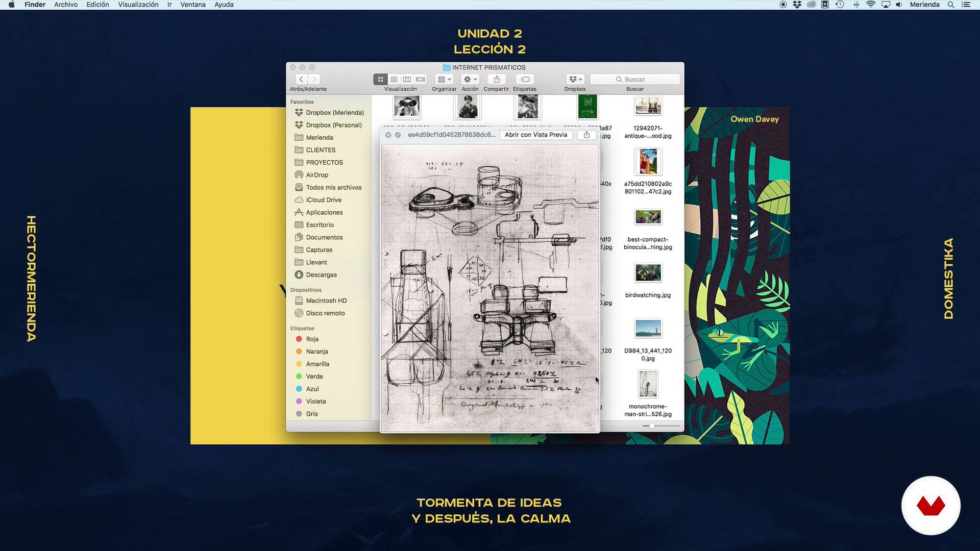Click the Quick Look share icon
The height and width of the screenshot is (551, 980).
coord(586,135)
